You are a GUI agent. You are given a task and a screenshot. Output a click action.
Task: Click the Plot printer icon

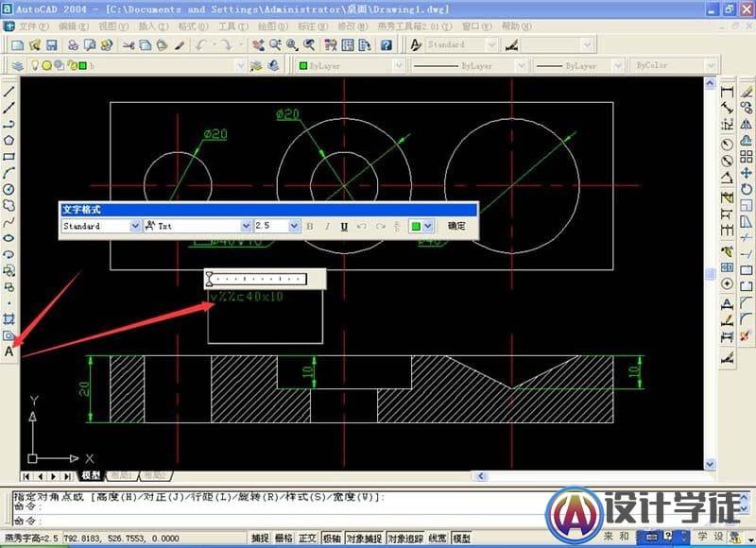click(73, 45)
